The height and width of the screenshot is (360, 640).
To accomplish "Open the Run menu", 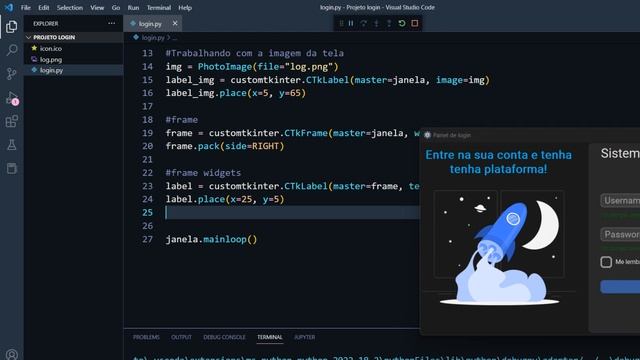I will [133, 7].
